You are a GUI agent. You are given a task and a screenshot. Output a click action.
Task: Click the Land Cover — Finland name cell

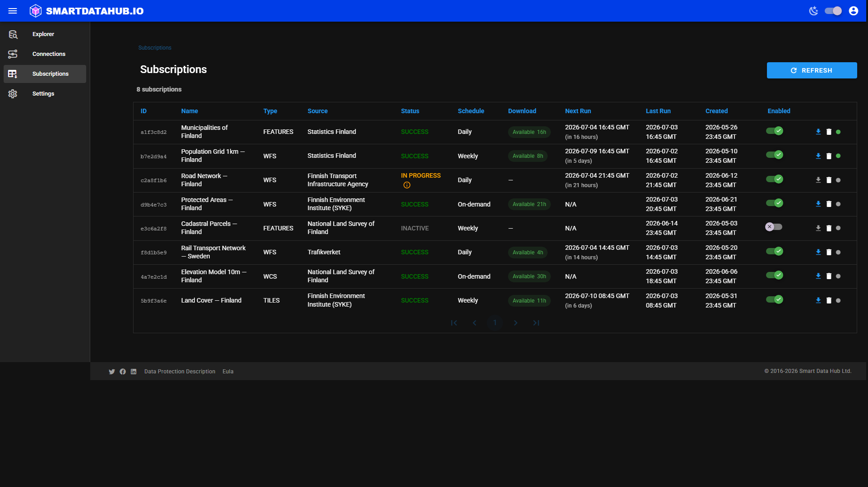point(211,300)
